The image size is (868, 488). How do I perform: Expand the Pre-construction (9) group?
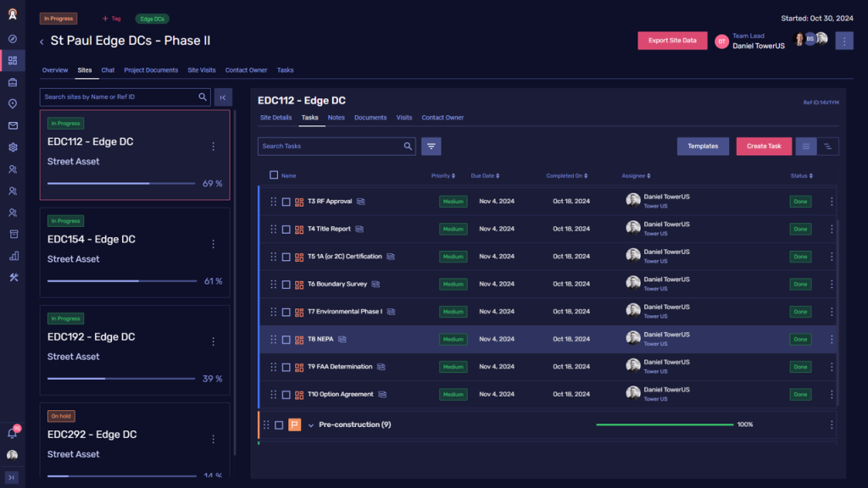pyautogui.click(x=311, y=425)
